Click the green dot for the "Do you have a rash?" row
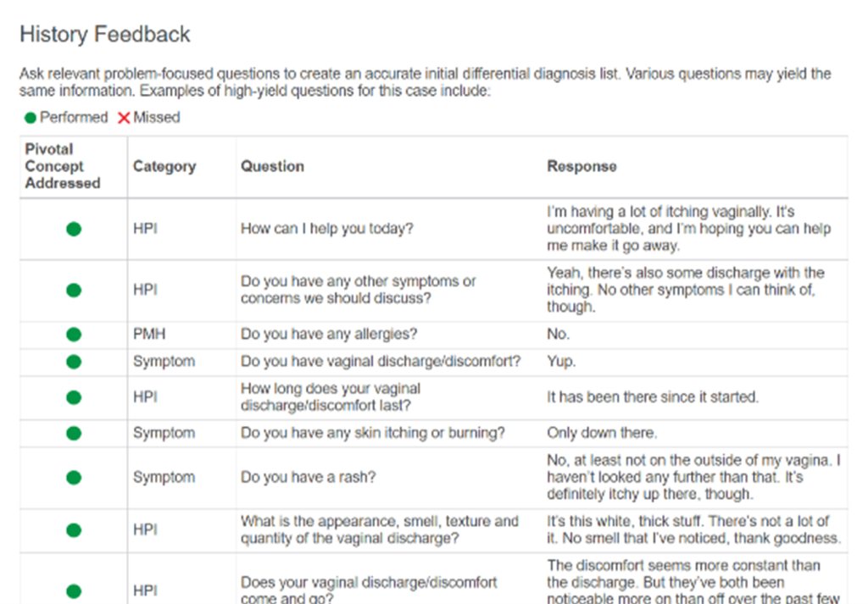The width and height of the screenshot is (868, 604). coord(74,477)
